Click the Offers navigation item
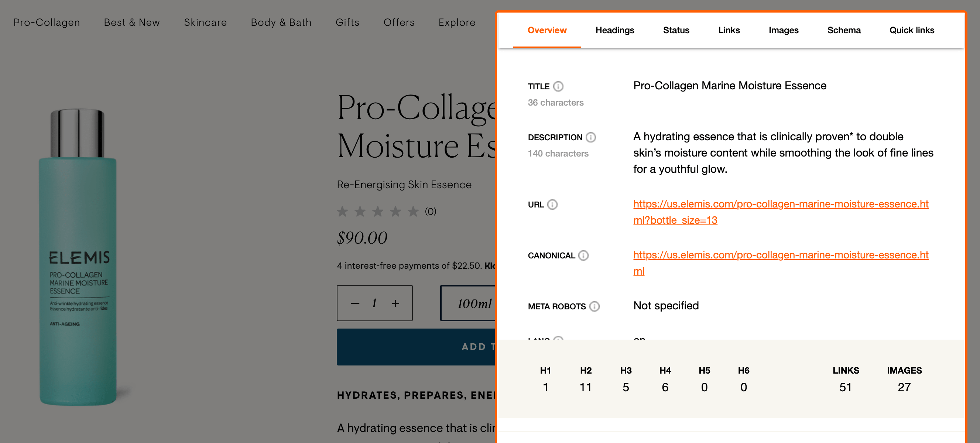 tap(399, 23)
